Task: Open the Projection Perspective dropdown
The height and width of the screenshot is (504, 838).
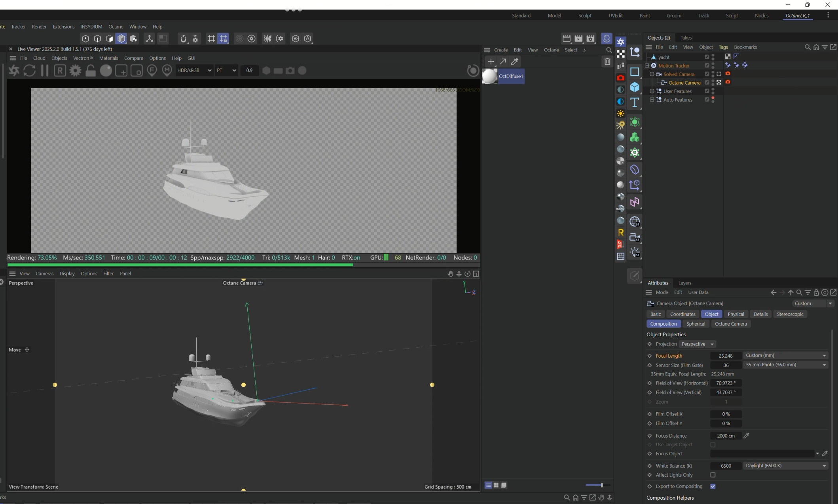Action: tap(698, 344)
